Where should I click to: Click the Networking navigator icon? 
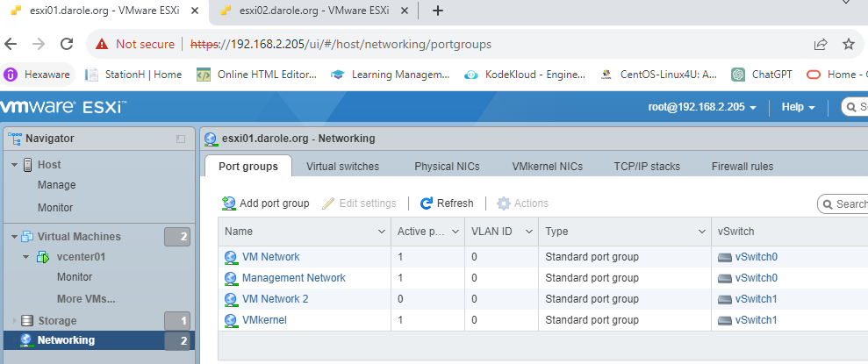(x=26, y=340)
